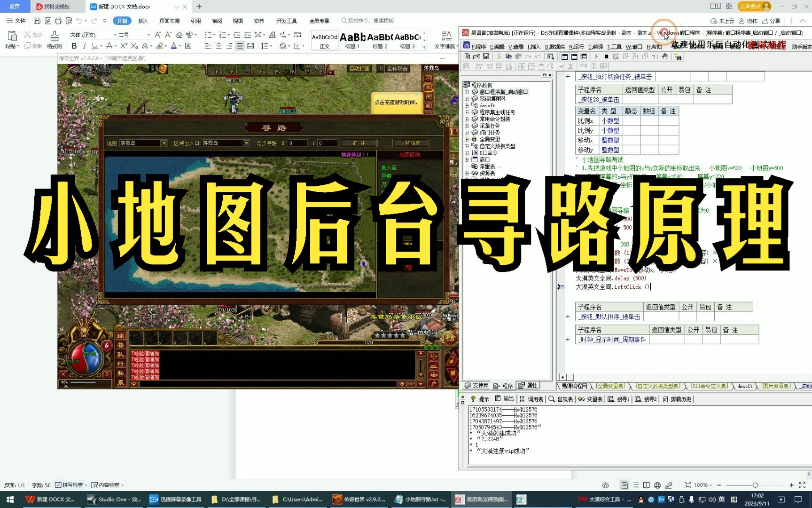Click the WPS print icon
Image resolution: width=812 pixels, height=508 pixels.
coord(58,21)
